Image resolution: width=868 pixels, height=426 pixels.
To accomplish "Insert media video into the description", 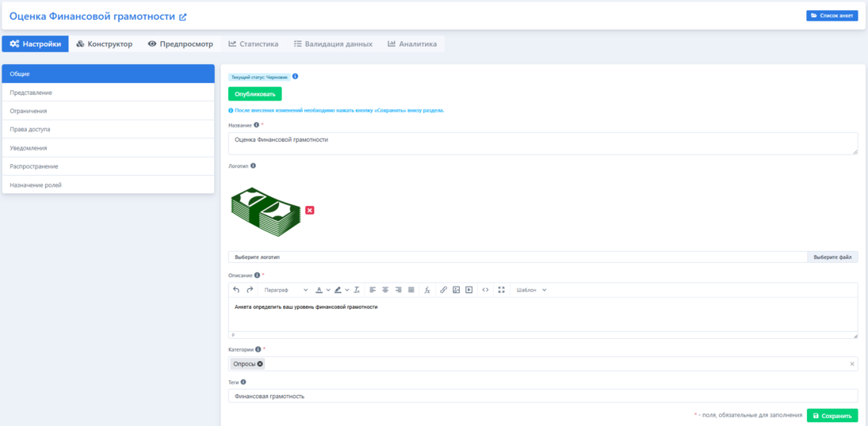I will pos(468,291).
